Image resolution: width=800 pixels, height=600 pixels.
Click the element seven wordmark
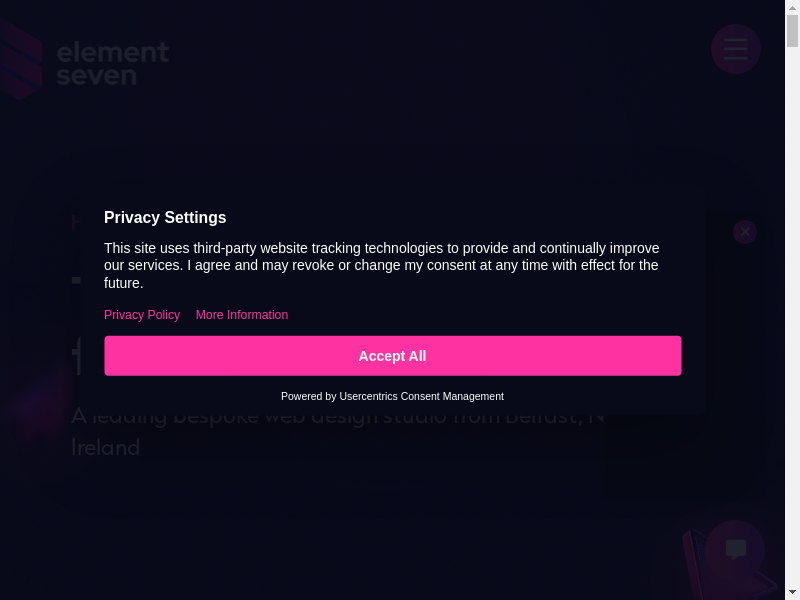point(112,63)
